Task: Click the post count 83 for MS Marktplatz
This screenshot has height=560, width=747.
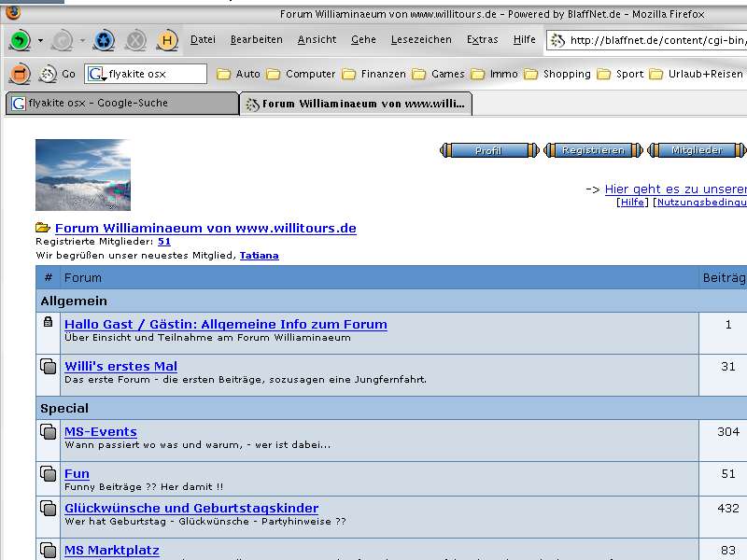Action: tap(728, 550)
